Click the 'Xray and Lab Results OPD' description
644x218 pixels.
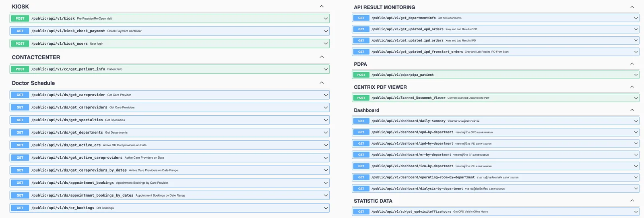coord(461,29)
